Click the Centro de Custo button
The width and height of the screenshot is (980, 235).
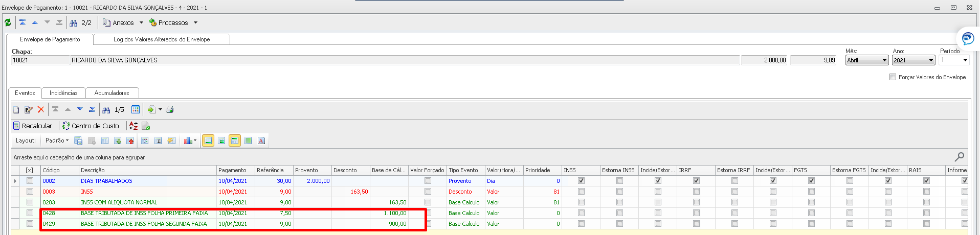pos(91,126)
